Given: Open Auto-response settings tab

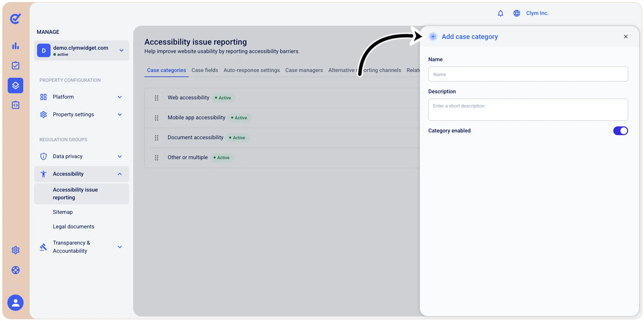Looking at the screenshot, I should 252,70.
